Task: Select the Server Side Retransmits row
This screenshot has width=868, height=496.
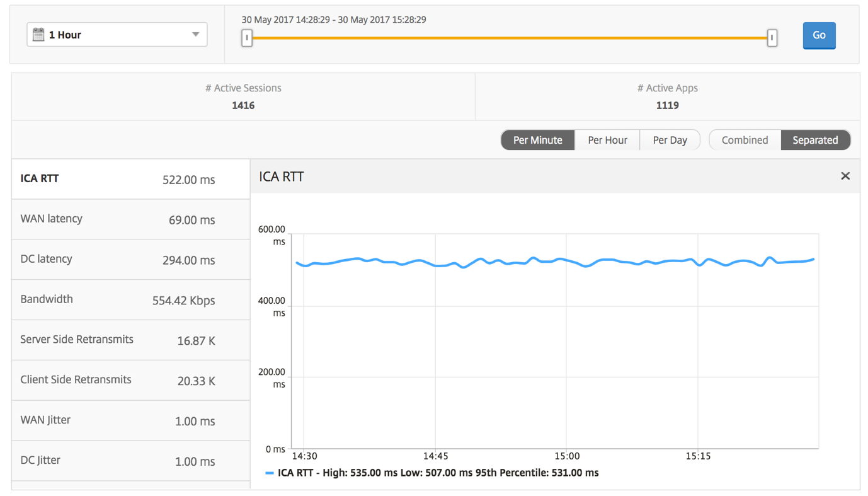Action: pyautogui.click(x=131, y=340)
